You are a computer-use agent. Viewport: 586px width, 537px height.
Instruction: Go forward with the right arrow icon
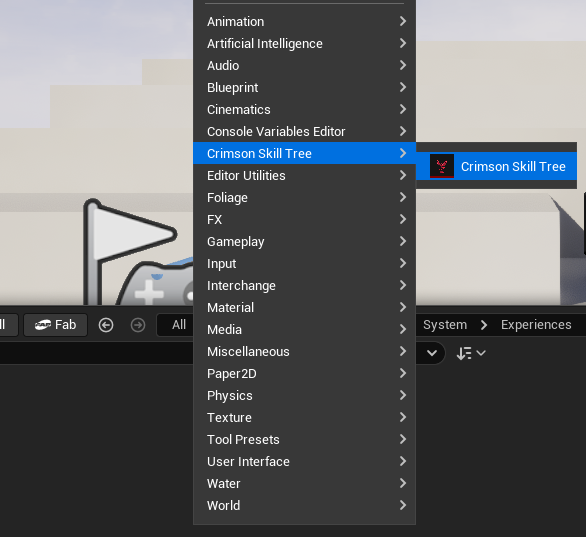[138, 325]
